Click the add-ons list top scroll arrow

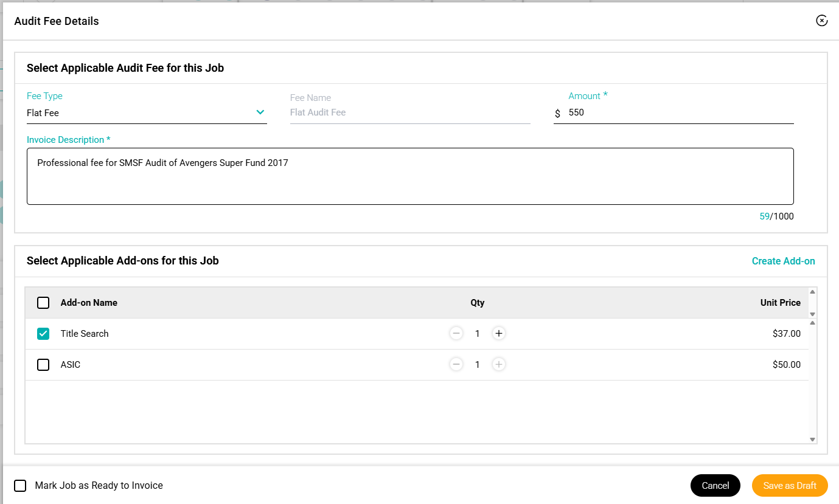coord(812,323)
